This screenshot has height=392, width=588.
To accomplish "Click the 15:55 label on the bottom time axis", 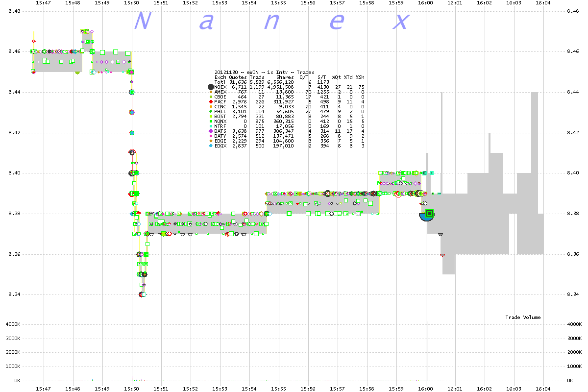I will pyautogui.click(x=279, y=389).
